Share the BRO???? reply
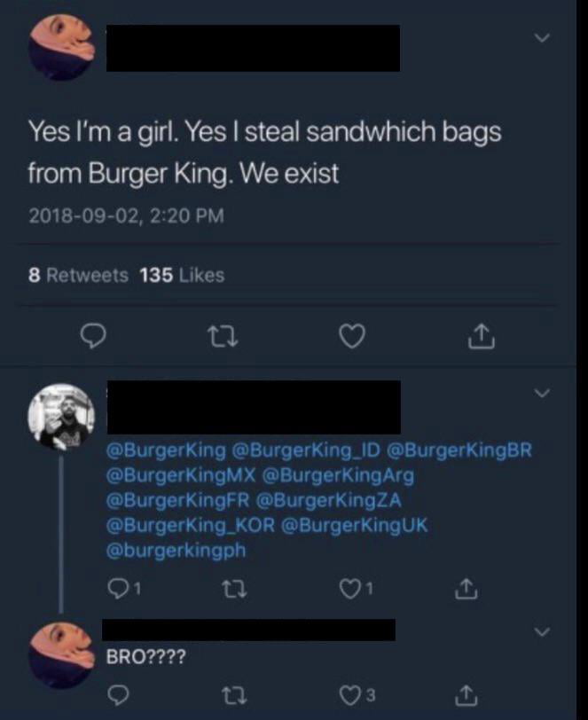588x720 pixels. tap(464, 695)
